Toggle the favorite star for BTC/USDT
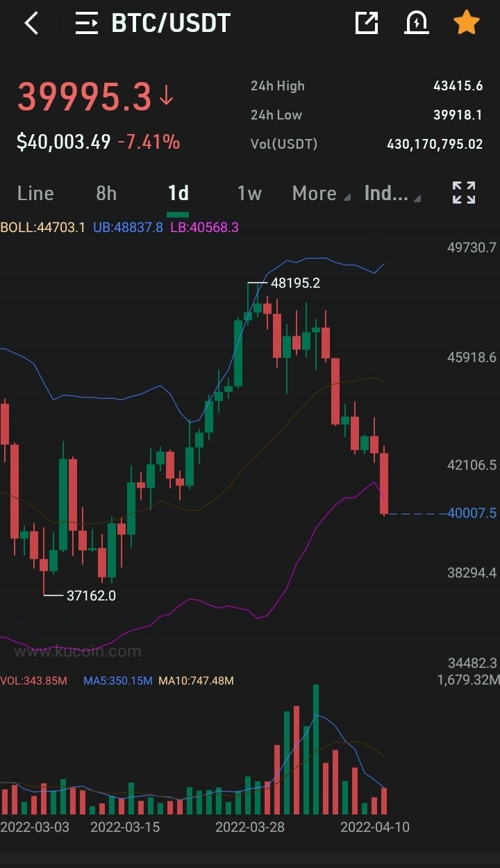 pos(466,23)
